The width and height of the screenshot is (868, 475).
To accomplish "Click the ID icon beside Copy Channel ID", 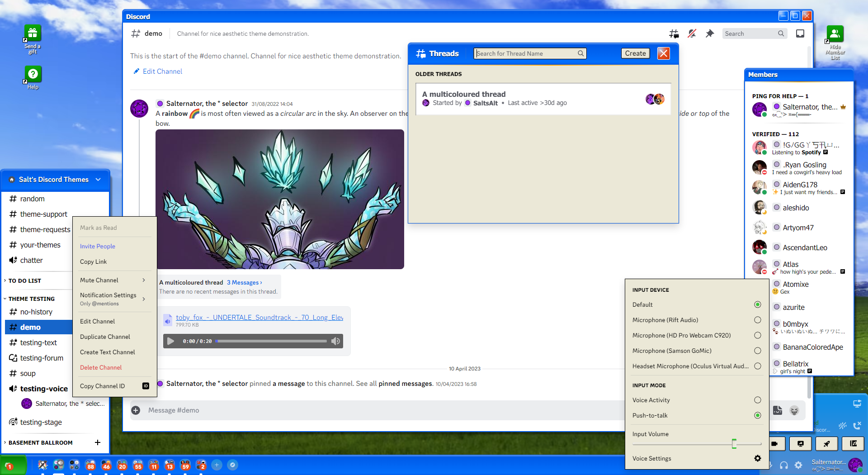I will click(x=146, y=386).
